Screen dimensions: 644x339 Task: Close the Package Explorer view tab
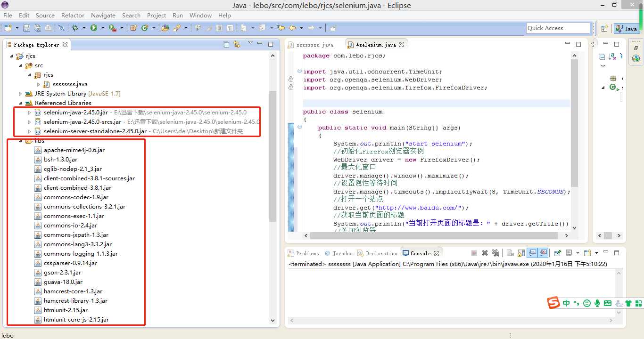coord(65,45)
